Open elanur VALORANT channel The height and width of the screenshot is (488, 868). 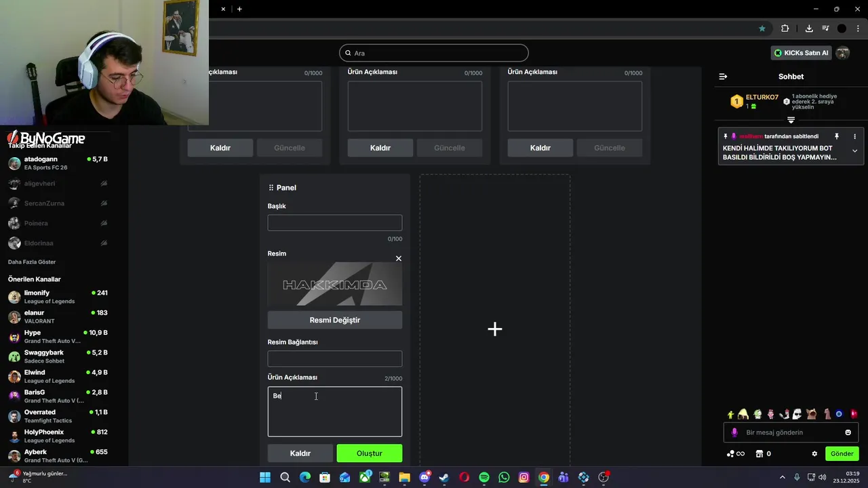pyautogui.click(x=58, y=317)
